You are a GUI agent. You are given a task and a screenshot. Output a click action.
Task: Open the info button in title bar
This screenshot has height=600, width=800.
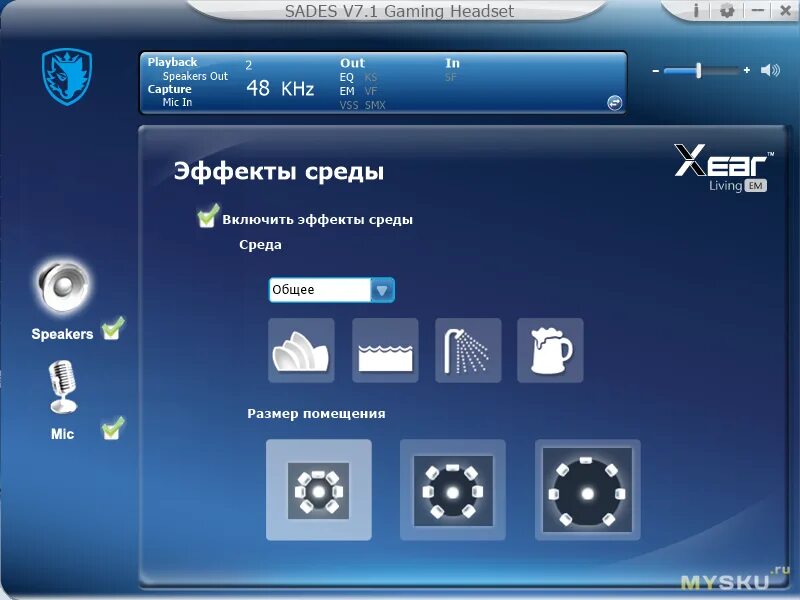pos(696,11)
